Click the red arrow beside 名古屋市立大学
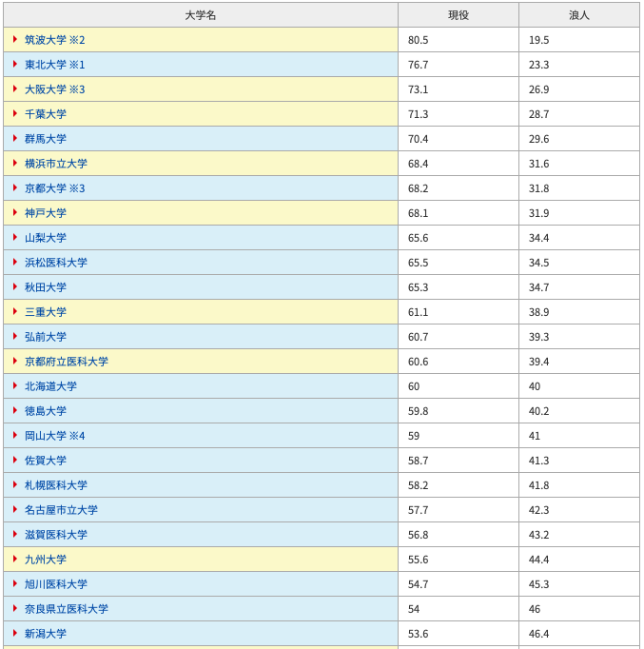The width and height of the screenshot is (644, 649). tap(15, 509)
